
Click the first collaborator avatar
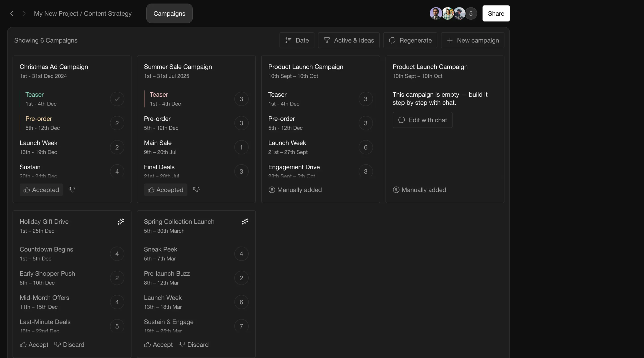pos(436,14)
